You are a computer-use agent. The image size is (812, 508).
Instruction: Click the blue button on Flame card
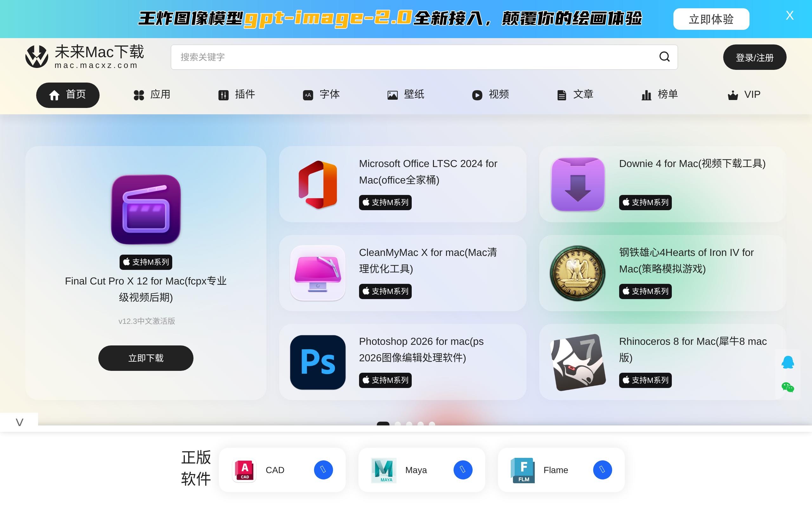[x=603, y=470]
